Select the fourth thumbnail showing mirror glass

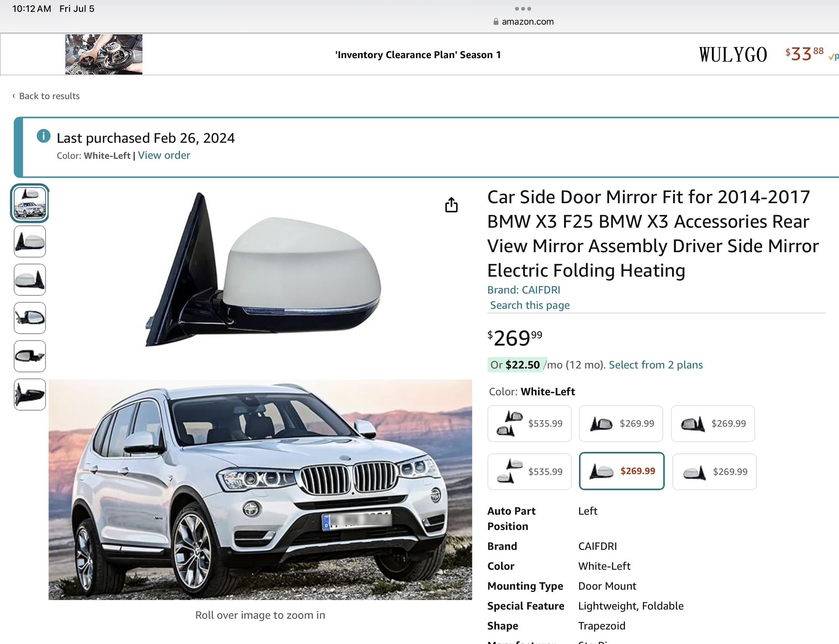[x=30, y=318]
